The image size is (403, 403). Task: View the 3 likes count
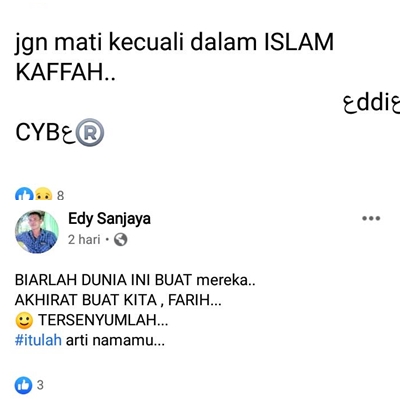click(40, 385)
